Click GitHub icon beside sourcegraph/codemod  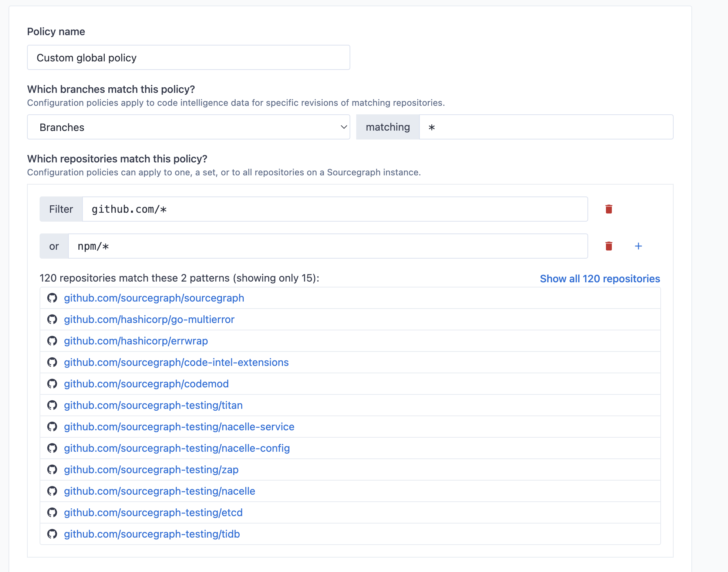coord(52,384)
